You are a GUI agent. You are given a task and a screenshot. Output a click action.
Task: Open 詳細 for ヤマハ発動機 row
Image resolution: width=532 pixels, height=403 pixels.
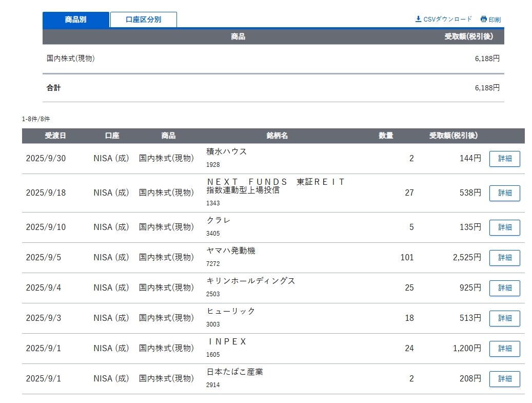pyautogui.click(x=504, y=258)
